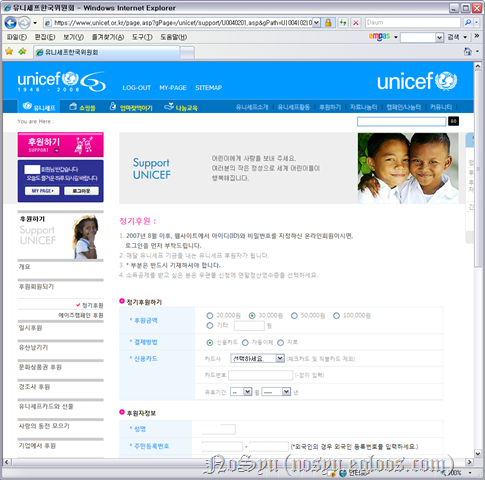
Task: Select the 유니세프한국위원회 browser tab
Action: (x=106, y=52)
